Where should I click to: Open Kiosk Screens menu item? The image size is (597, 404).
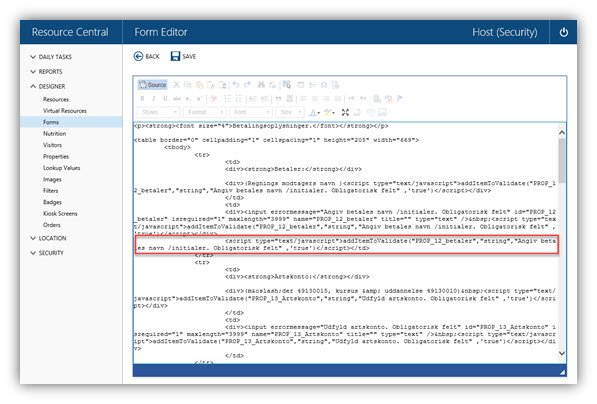click(x=60, y=214)
